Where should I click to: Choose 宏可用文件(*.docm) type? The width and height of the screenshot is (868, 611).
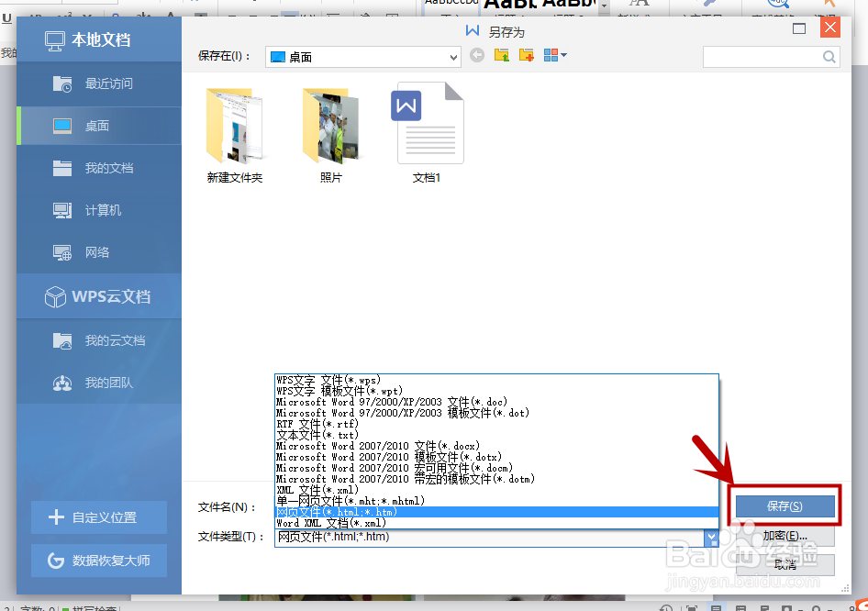[x=496, y=468]
